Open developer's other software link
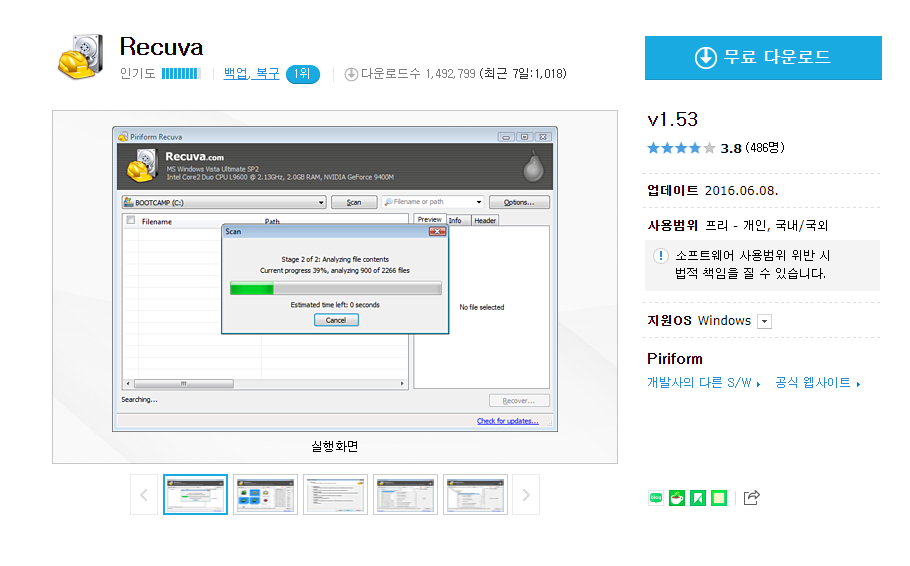 click(x=703, y=383)
